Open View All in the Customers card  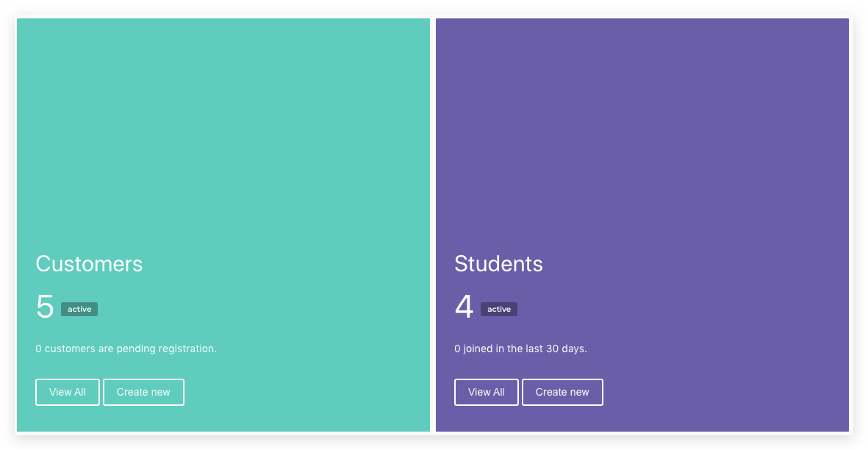coord(68,392)
